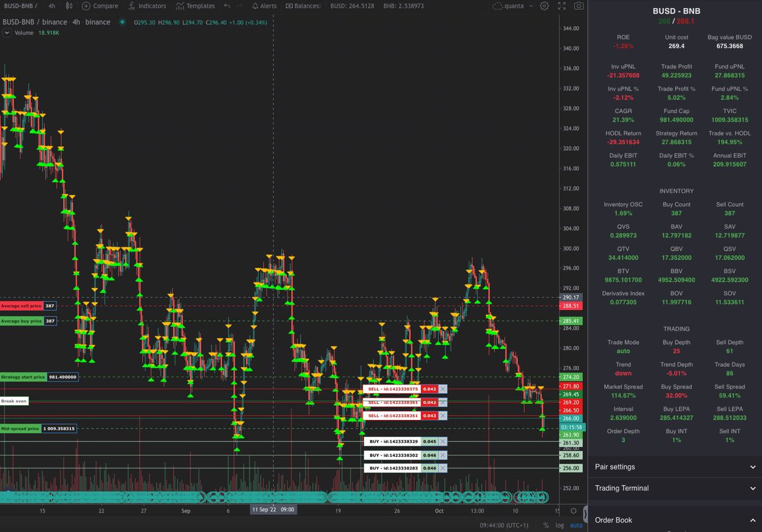The image size is (762, 532).
Task: Redo the last chart action
Action: coord(239,6)
